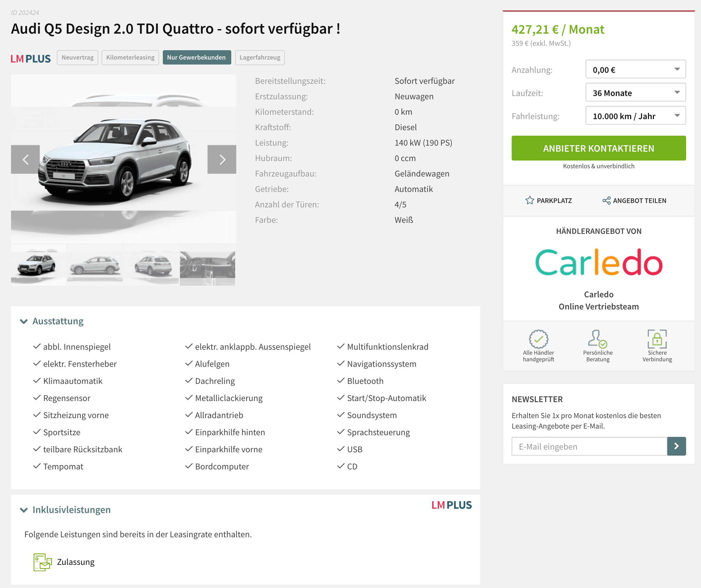Click the Sprachsteuerung equipment item
The height and width of the screenshot is (588, 701).
(x=378, y=432)
